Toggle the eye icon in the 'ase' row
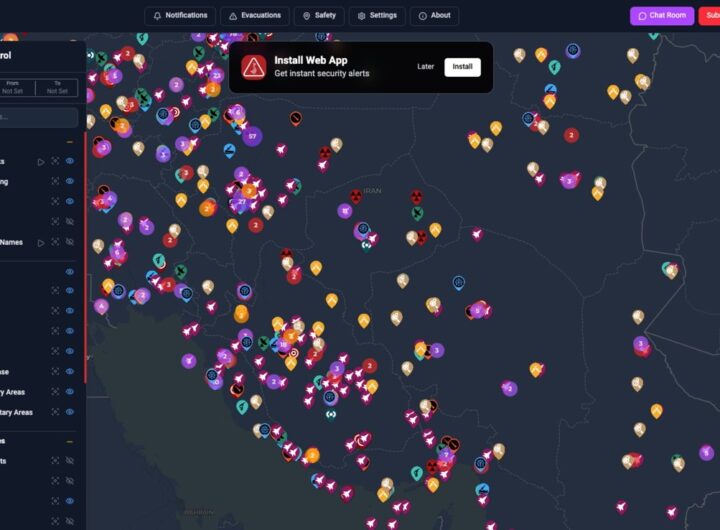Viewport: 720px width, 530px height. pyautogui.click(x=70, y=371)
